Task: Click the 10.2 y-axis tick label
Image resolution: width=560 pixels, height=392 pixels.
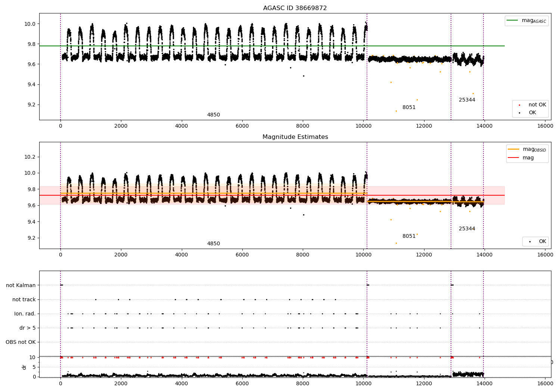Action: point(30,157)
